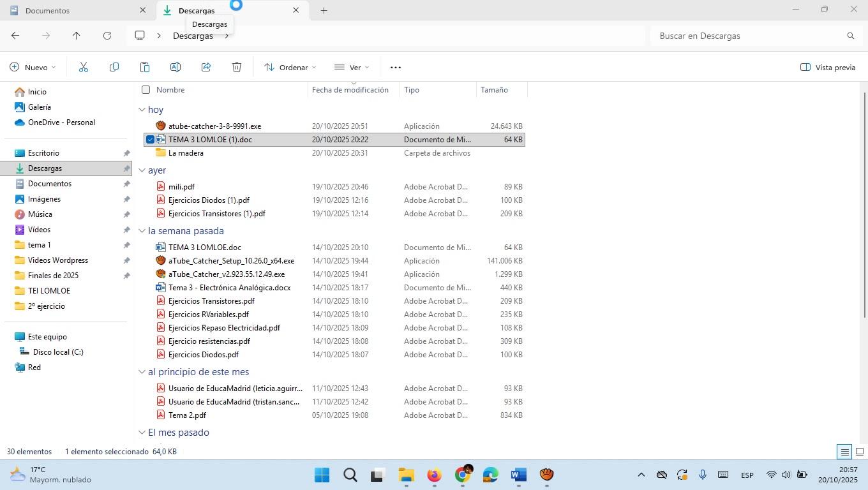Open the Ordenar dropdown menu
The height and width of the screenshot is (490, 868).
[x=290, y=67]
